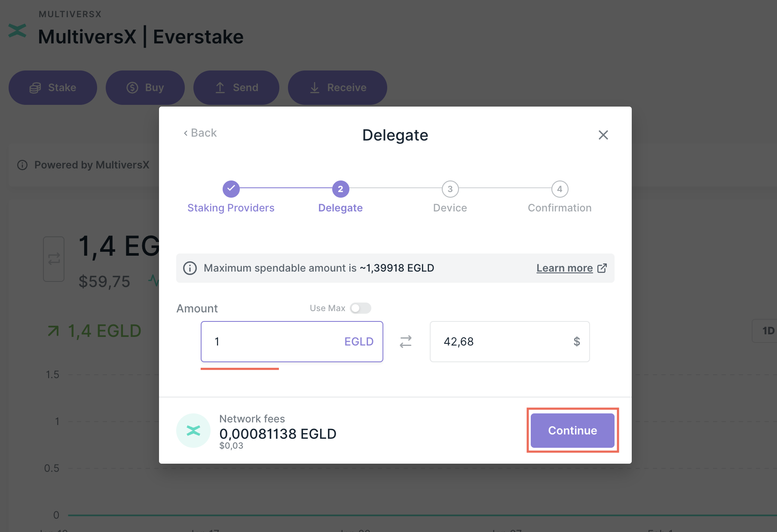Enable the Use Max toggle
This screenshot has width=777, height=532.
click(x=360, y=308)
